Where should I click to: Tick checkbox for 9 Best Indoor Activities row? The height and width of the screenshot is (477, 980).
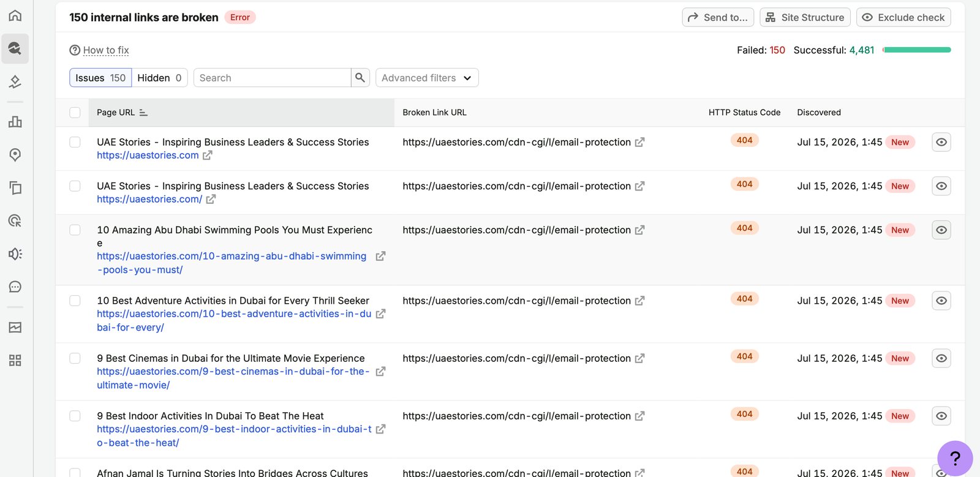[x=75, y=416]
